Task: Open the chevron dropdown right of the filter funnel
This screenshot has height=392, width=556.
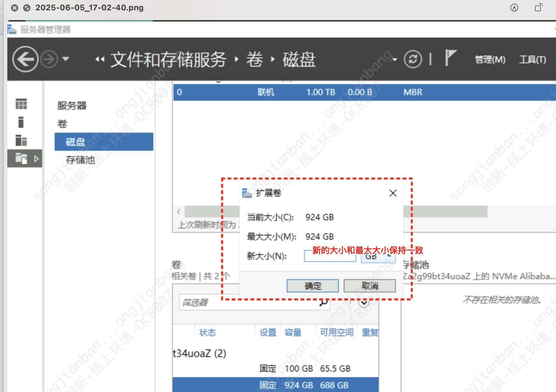Action: click(x=363, y=303)
